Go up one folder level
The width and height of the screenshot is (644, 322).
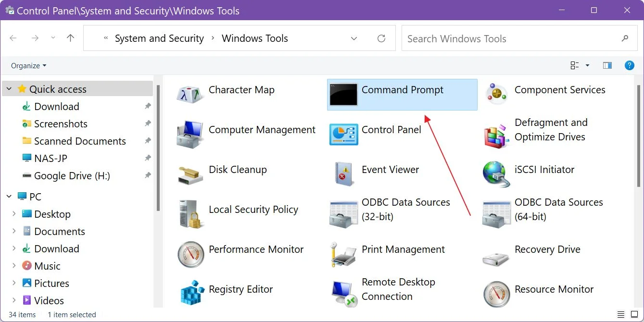click(71, 38)
